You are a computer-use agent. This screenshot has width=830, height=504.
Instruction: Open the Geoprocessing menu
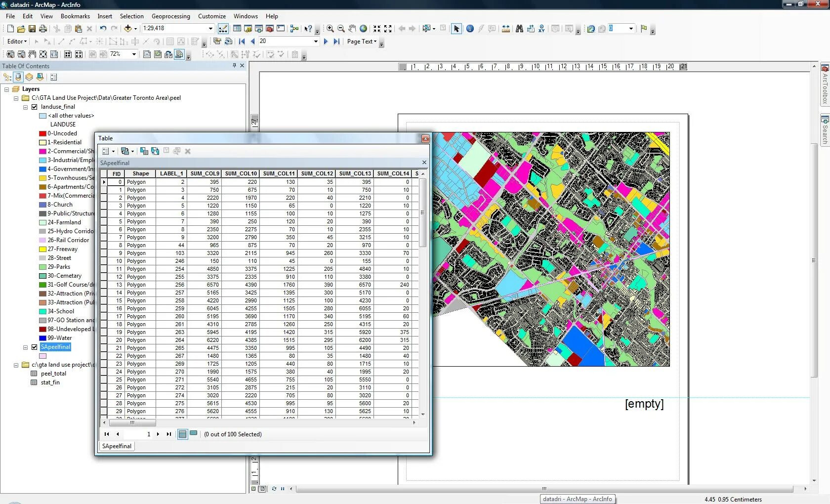click(x=170, y=16)
